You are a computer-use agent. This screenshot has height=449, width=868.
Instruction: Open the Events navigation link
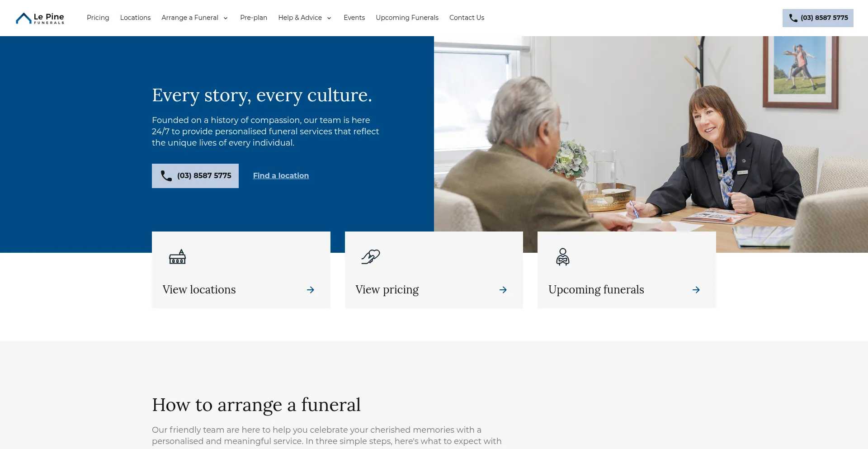pos(354,18)
